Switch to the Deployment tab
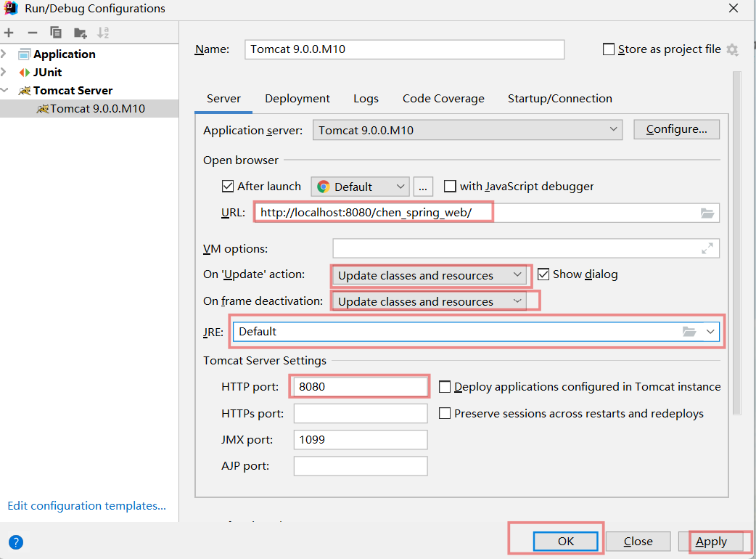Viewport: 756px width, 559px height. pos(297,99)
